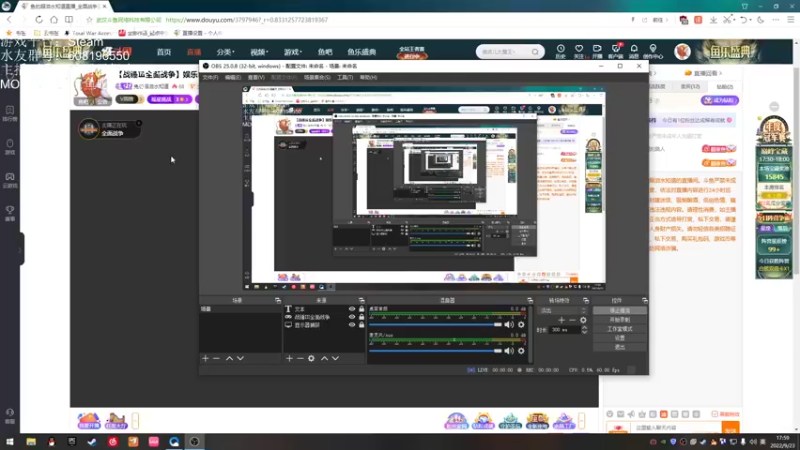Go to 首页 home link on Douyu

[164, 52]
